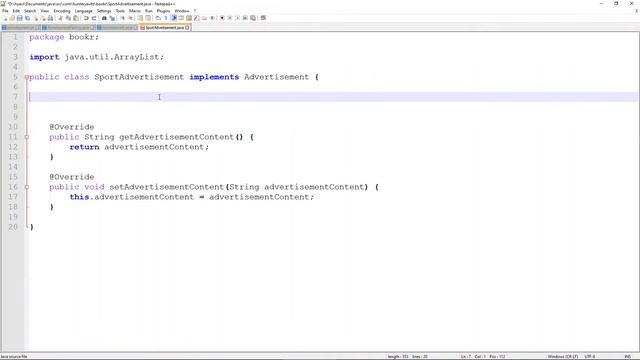Open the Search menu
The width and height of the screenshot is (640, 360).
[x=30, y=11]
